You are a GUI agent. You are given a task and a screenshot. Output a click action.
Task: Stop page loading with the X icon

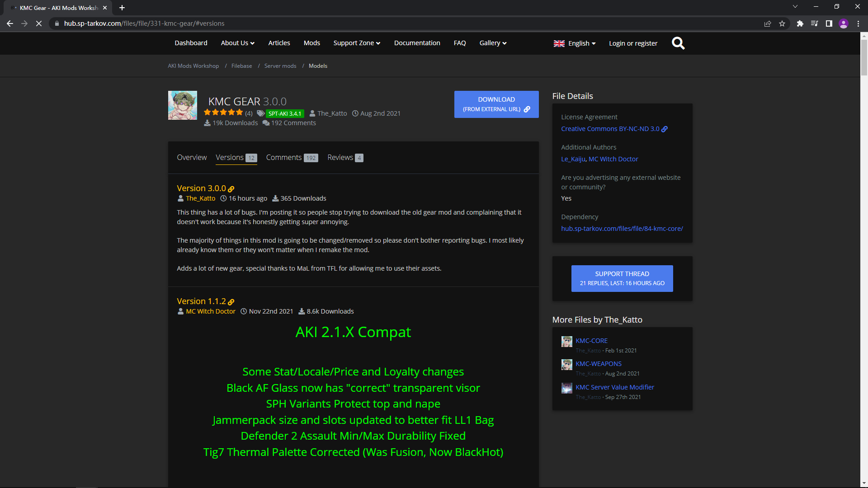[x=39, y=23]
